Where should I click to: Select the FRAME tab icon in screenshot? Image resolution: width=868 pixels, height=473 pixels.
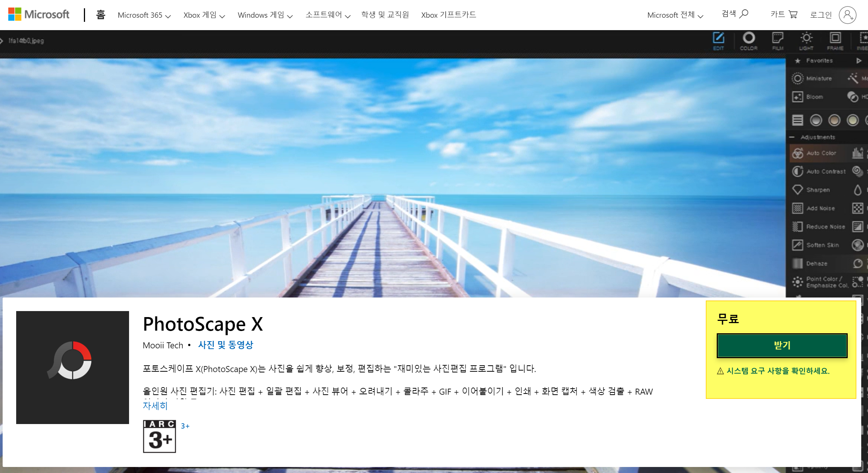(835, 41)
